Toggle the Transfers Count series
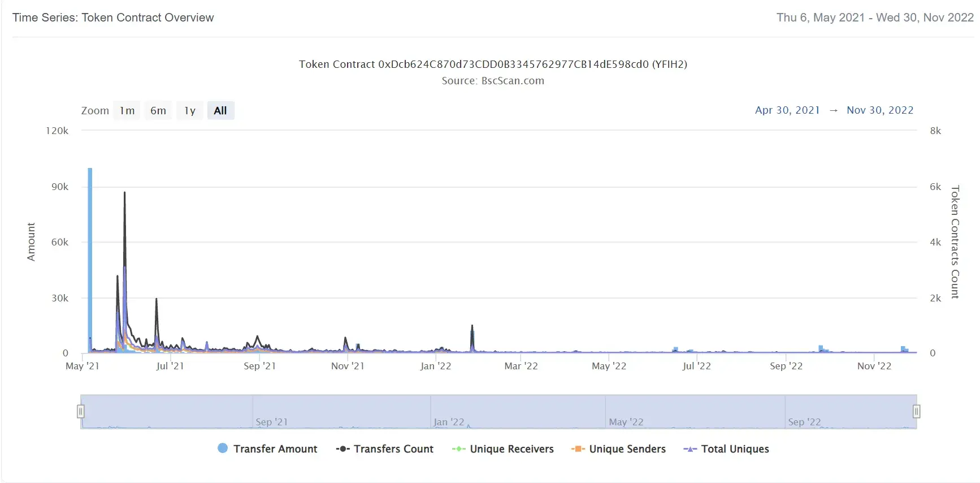Viewport: 980px width, 483px height. pyautogui.click(x=385, y=448)
